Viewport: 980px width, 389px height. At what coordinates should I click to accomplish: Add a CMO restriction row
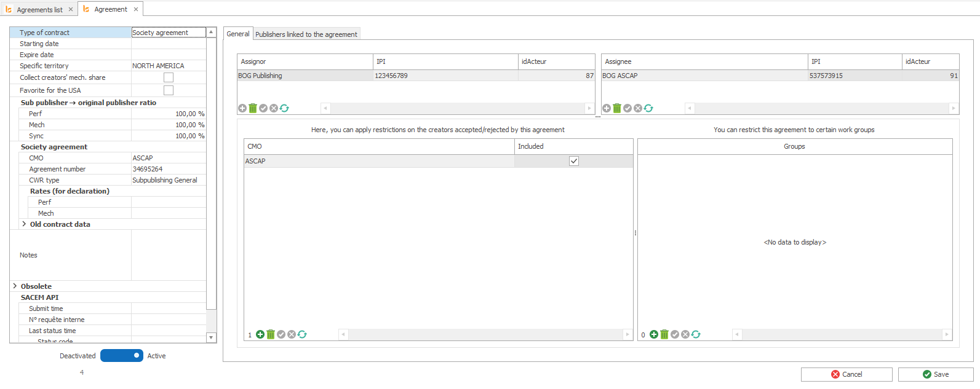260,334
